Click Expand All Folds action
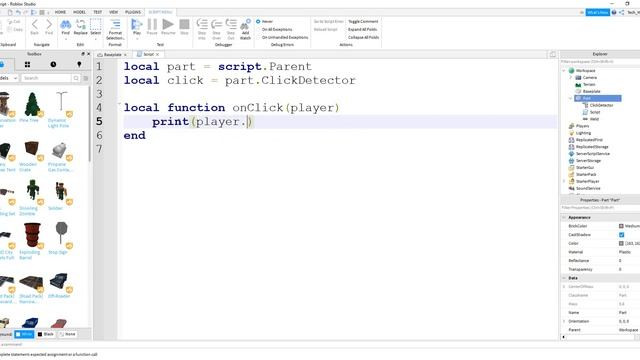The height and width of the screenshot is (360, 640). 362,29
